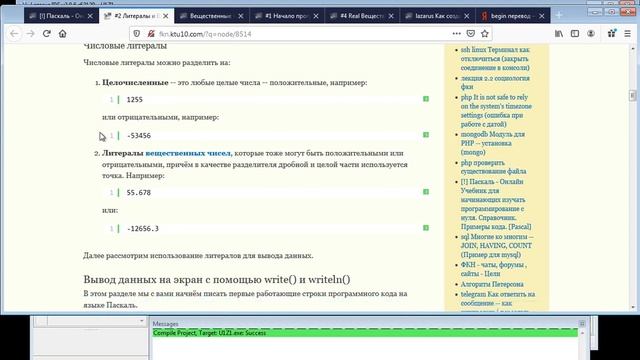This screenshot has height=360, width=640.
Task: Select code text '55.678'
Action: click(x=138, y=193)
